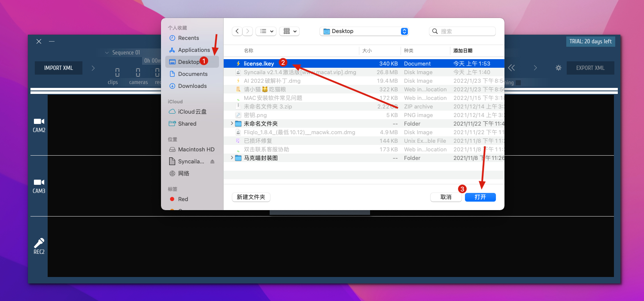Click right chevron beside EXPORT XML
Viewport: 644px width, 301px height.
pyautogui.click(x=535, y=68)
